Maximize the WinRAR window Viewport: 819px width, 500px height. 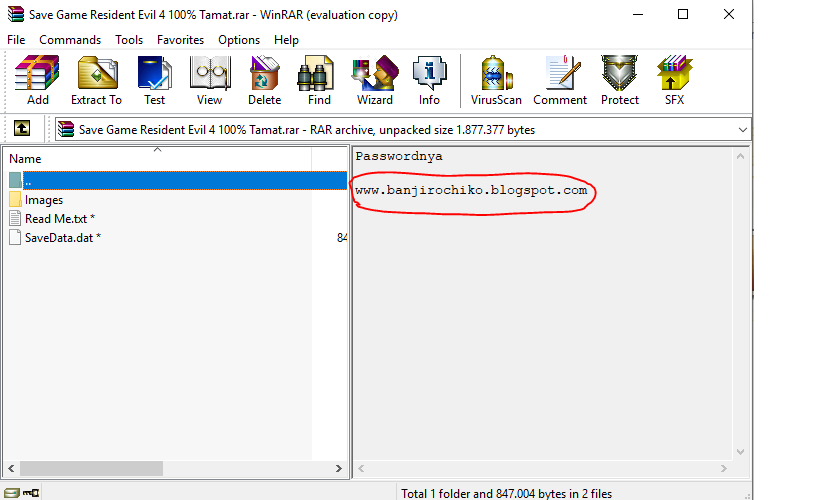pos(683,14)
